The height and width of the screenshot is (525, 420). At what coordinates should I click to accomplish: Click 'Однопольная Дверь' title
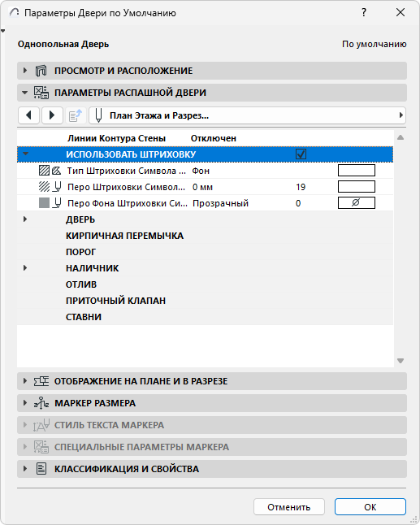pos(63,44)
